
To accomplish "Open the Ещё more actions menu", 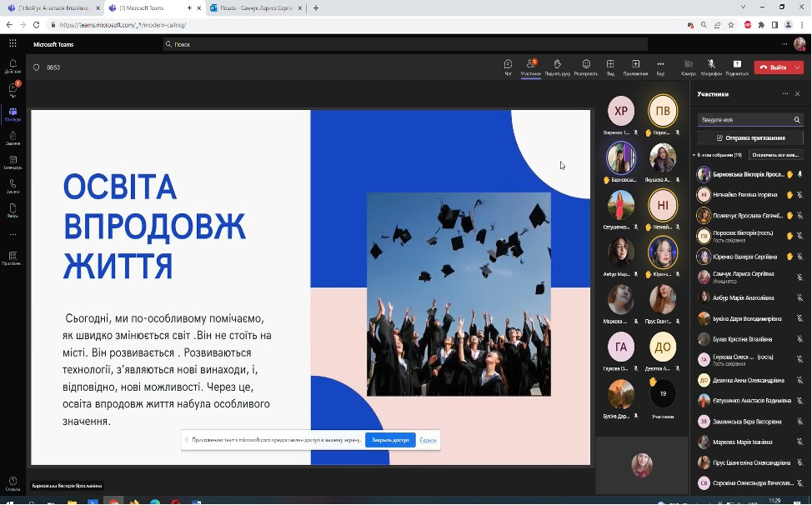I will pos(660,67).
